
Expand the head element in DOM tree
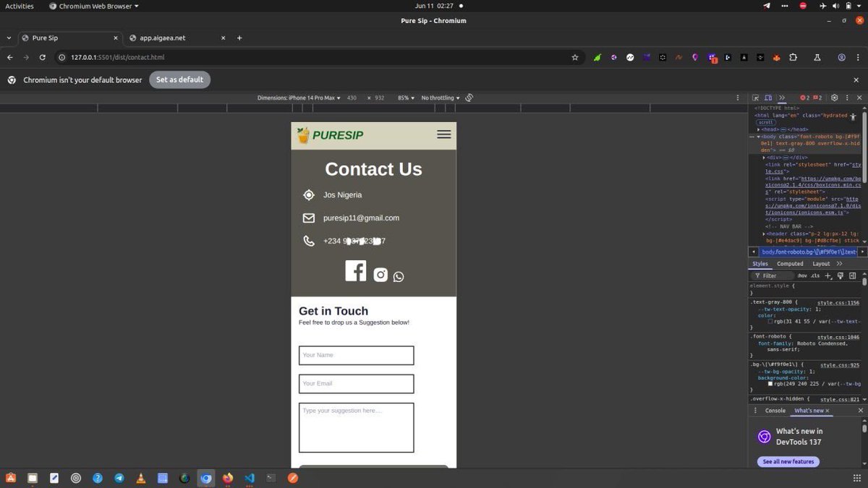[x=759, y=129]
